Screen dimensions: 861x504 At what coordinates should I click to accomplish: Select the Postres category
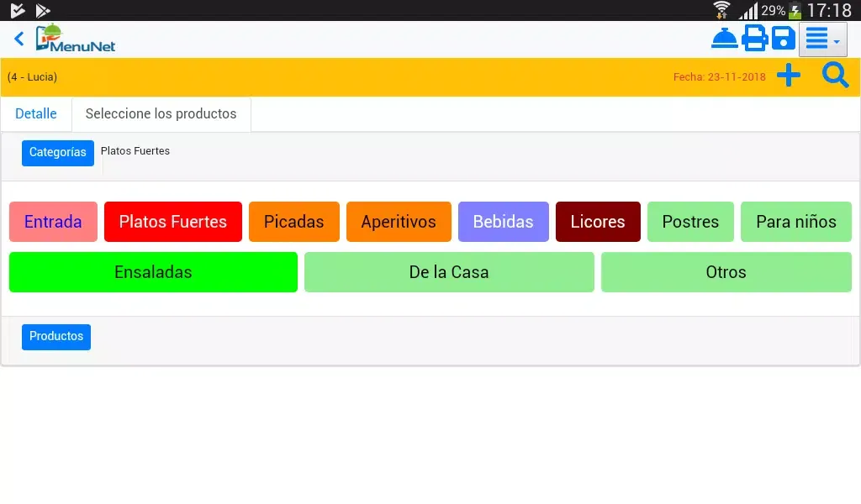[x=690, y=222]
